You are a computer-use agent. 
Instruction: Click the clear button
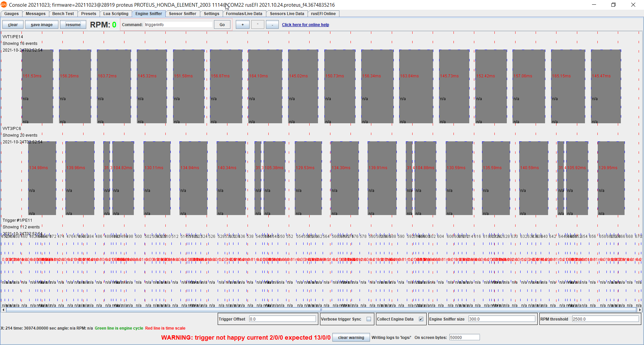pos(13,25)
